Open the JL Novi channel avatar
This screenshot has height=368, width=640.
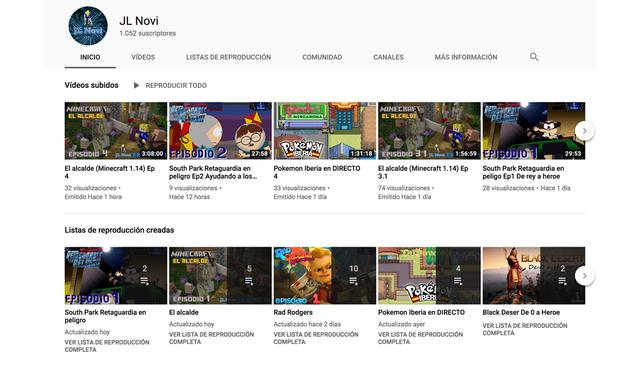88,26
